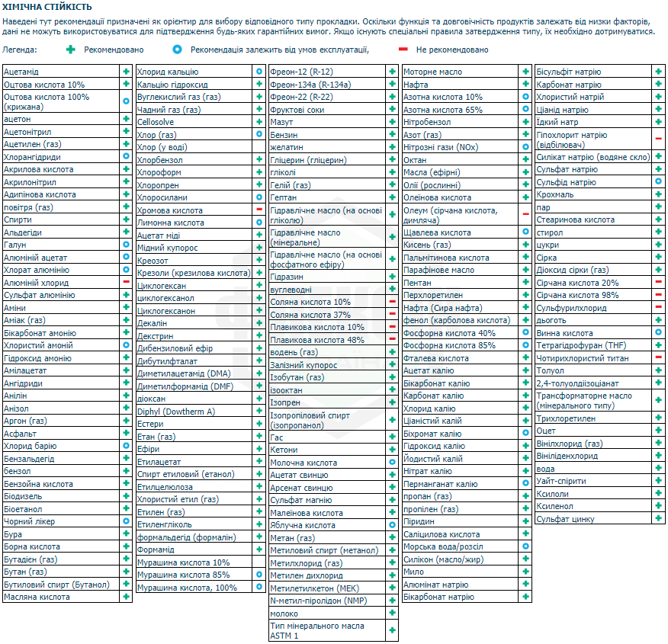Click the legend text Не рекомендовано
This screenshot has width=668, height=644.
click(x=452, y=50)
